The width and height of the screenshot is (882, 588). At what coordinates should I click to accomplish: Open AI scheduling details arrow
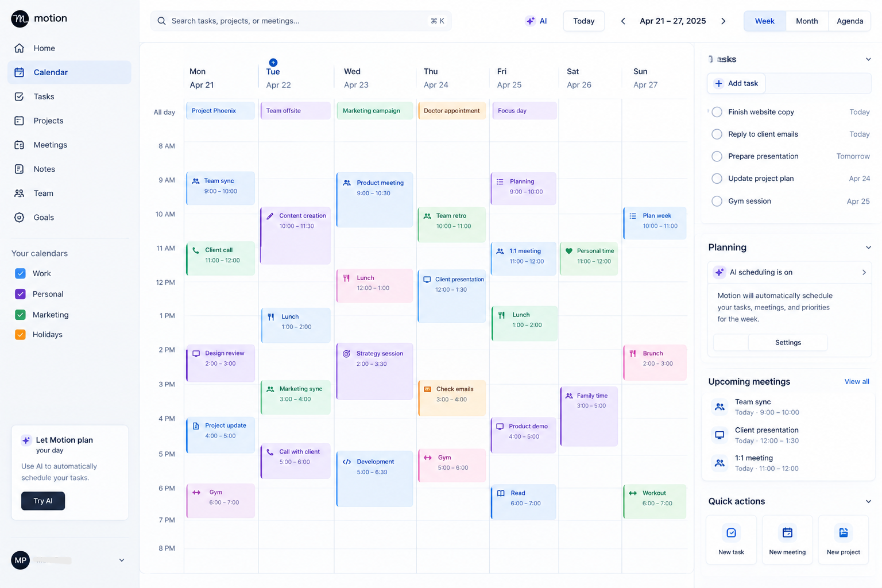pyautogui.click(x=864, y=273)
